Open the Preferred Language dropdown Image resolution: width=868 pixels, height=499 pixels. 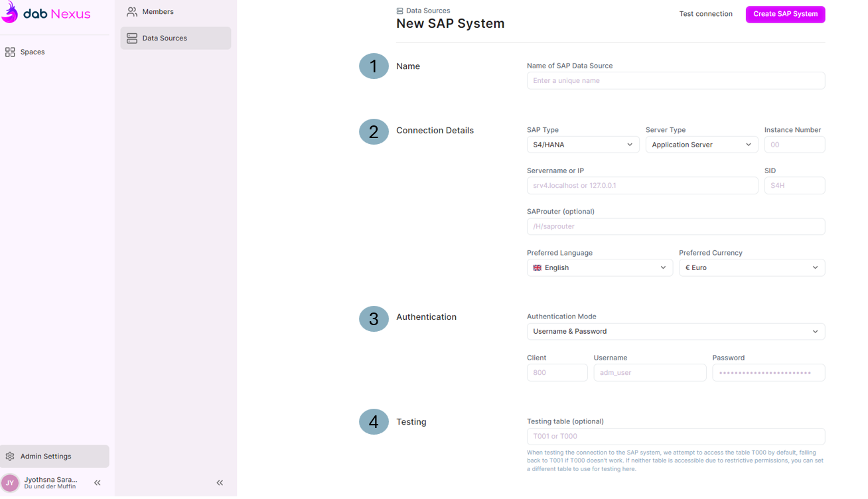coord(599,268)
